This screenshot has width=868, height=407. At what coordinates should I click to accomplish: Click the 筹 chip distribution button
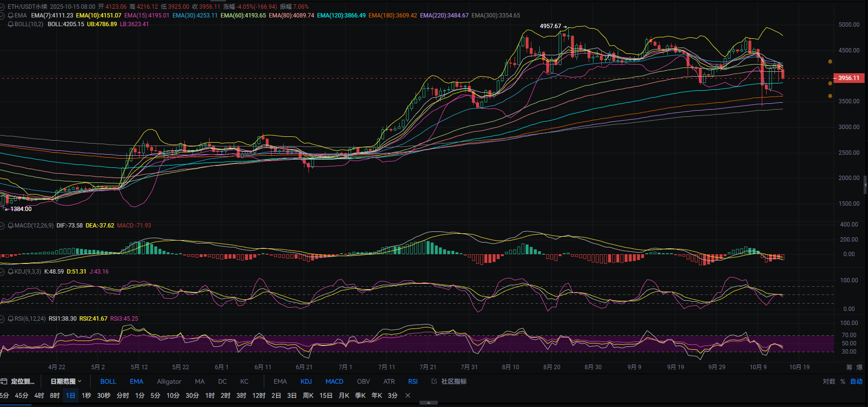pos(849,367)
